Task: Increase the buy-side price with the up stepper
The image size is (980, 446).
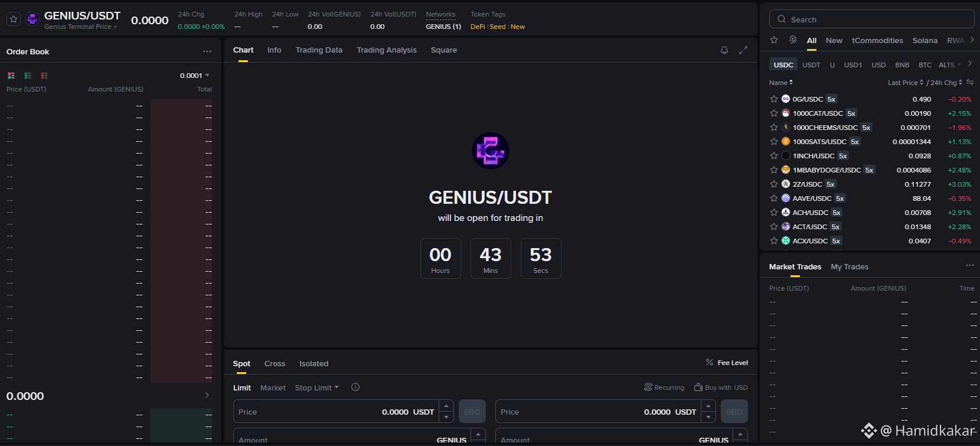Action: (447, 406)
